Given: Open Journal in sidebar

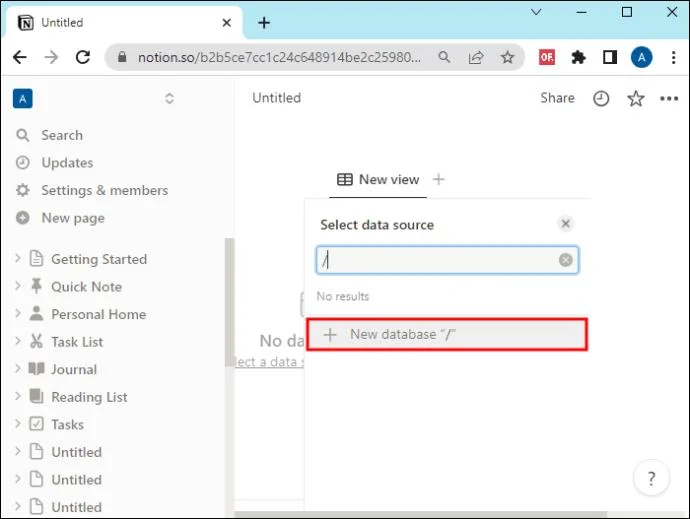Looking at the screenshot, I should pyautogui.click(x=74, y=369).
